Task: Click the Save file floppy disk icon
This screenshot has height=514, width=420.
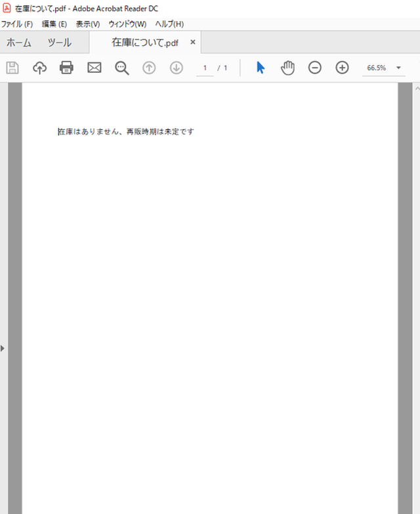Action: pyautogui.click(x=12, y=68)
